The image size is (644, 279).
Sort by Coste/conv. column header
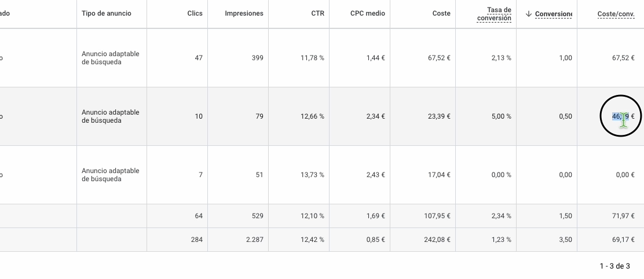pyautogui.click(x=616, y=14)
